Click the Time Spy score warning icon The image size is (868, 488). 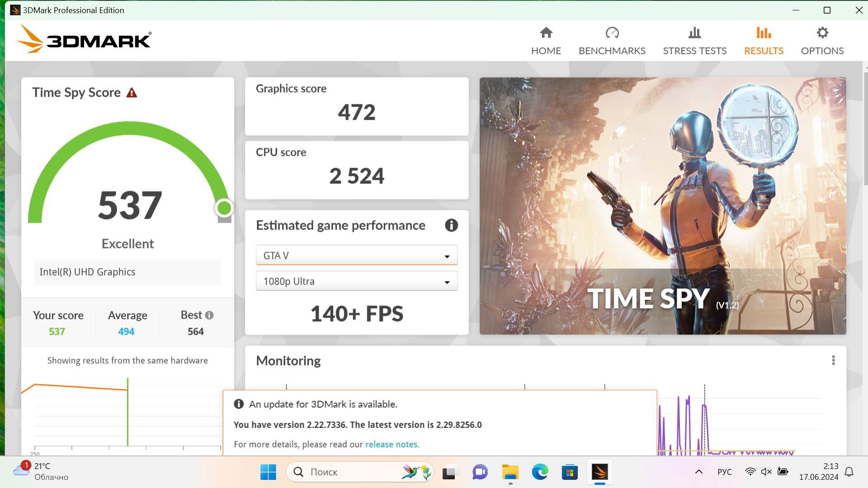(x=132, y=93)
